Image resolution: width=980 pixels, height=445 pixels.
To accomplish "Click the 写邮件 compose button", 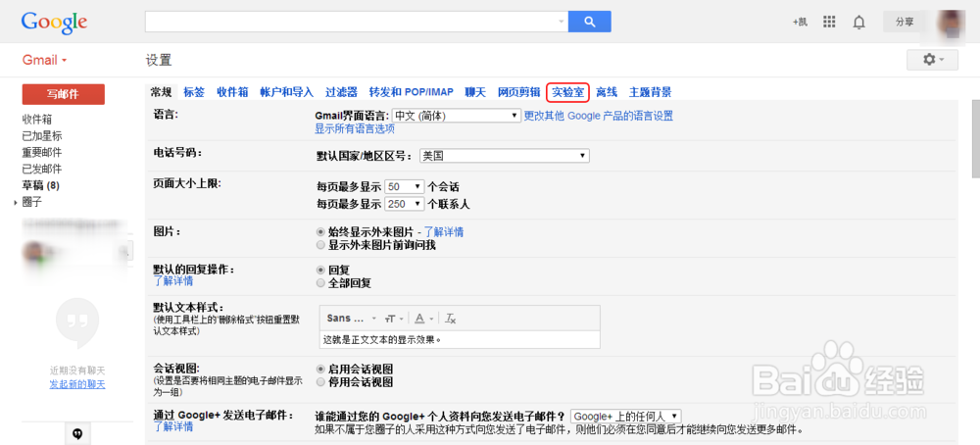I will pos(63,94).
